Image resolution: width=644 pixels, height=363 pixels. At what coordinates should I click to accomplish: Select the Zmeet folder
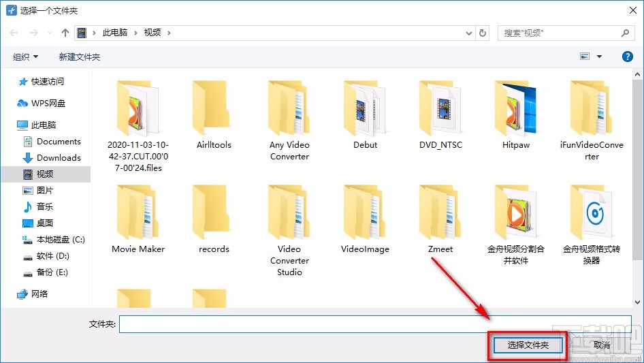click(440, 219)
